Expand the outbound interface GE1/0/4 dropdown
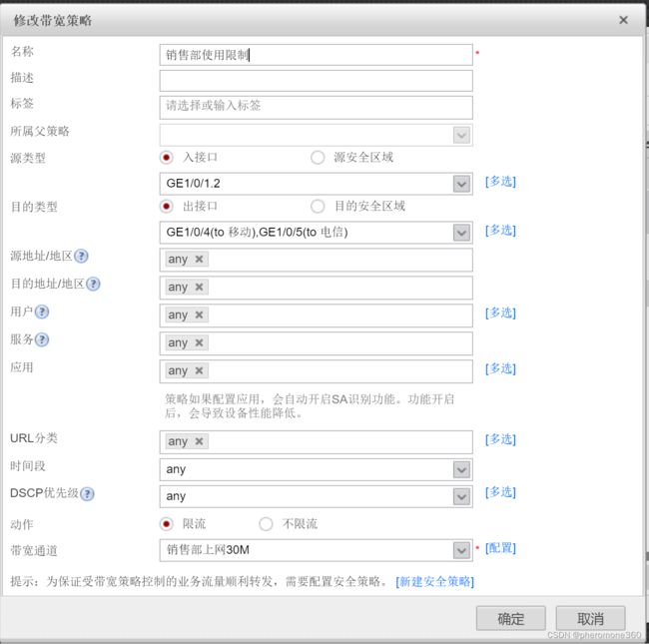The image size is (649, 644). click(461, 233)
